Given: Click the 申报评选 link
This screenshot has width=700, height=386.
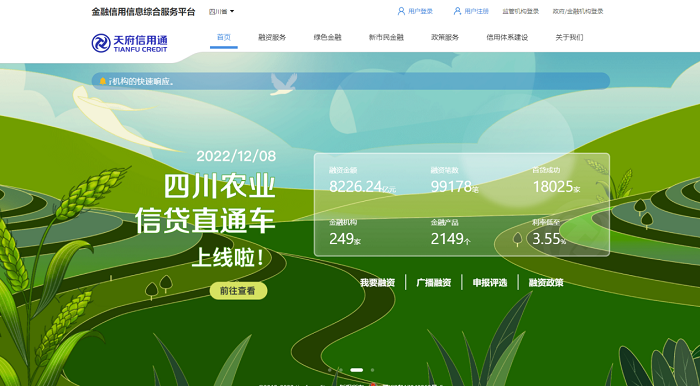Looking at the screenshot, I should tap(490, 282).
